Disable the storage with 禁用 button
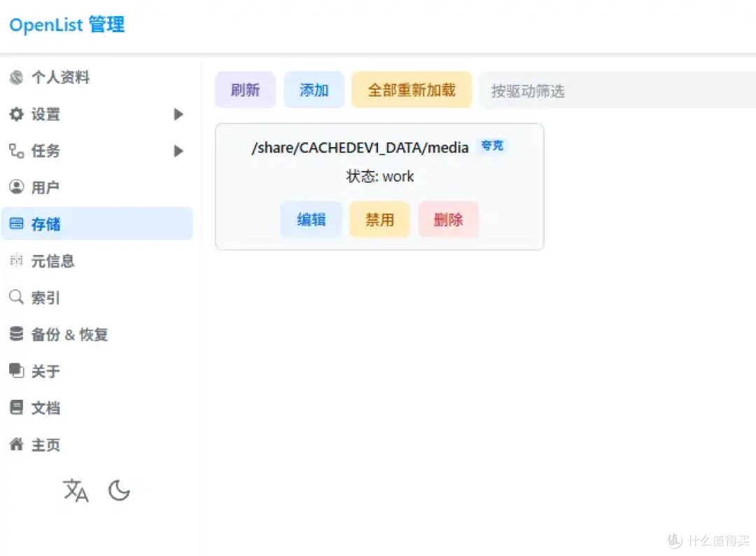 [x=379, y=219]
